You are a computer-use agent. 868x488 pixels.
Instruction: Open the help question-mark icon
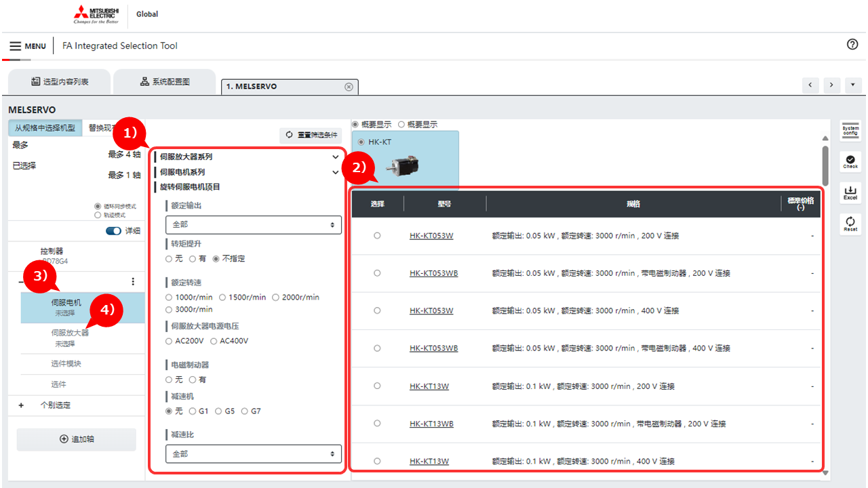pyautogui.click(x=852, y=44)
